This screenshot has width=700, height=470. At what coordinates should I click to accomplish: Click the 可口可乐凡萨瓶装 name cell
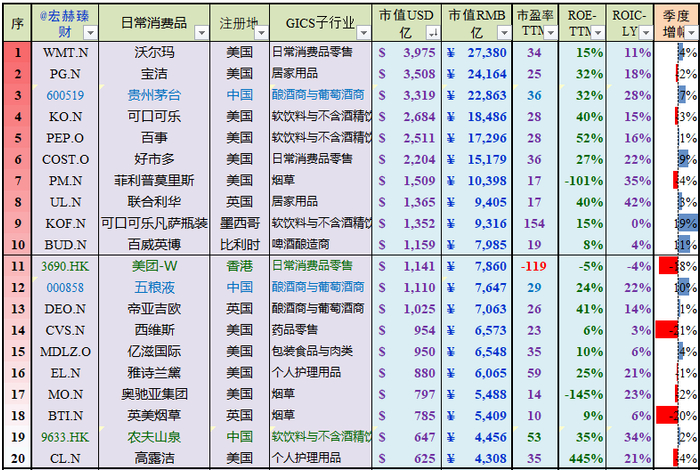click(154, 224)
